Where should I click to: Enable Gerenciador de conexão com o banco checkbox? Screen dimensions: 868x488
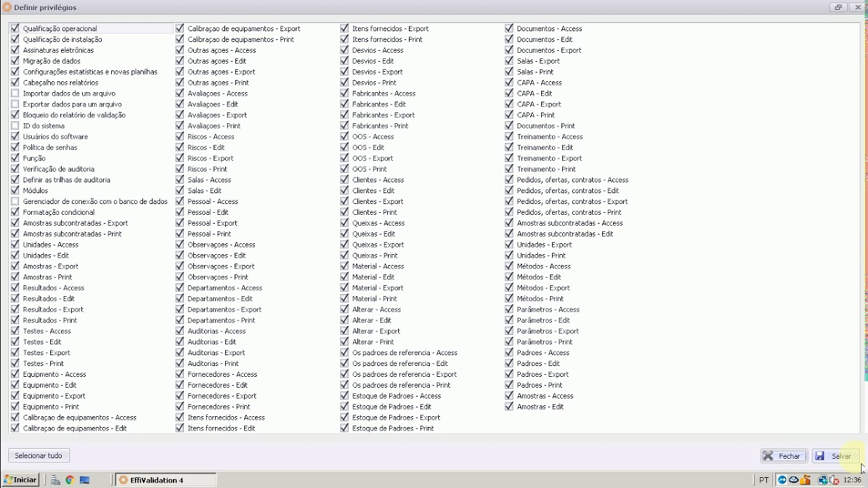click(x=15, y=201)
